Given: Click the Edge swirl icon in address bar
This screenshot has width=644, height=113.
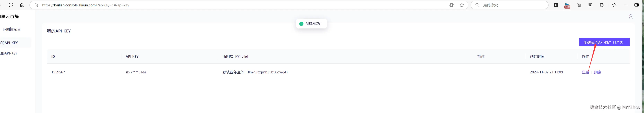Looking at the screenshot, I should coord(451,5).
